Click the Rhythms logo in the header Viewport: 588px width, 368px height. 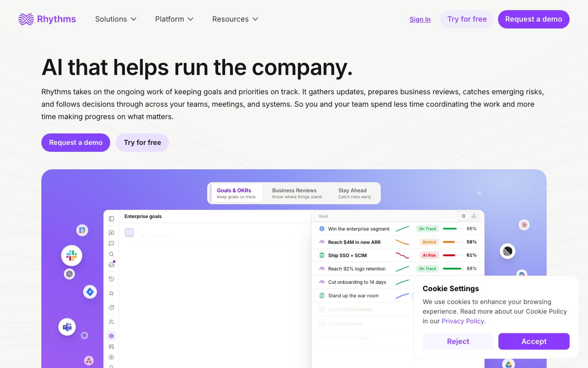[x=47, y=19]
